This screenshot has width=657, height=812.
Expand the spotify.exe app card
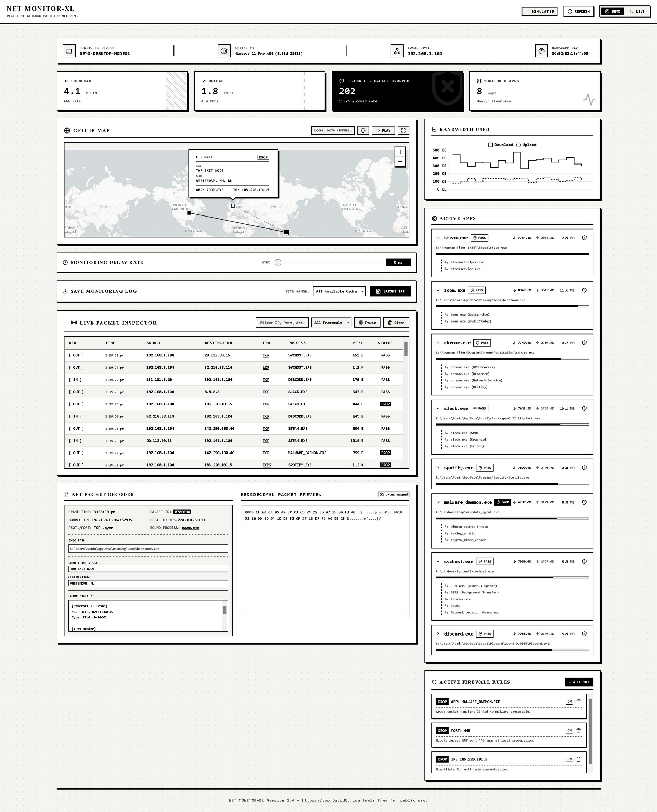pos(438,468)
